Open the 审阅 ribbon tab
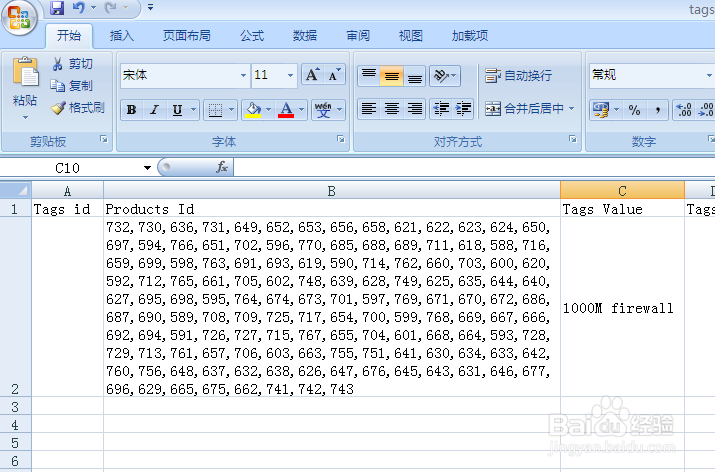The width and height of the screenshot is (715, 472). [x=358, y=36]
